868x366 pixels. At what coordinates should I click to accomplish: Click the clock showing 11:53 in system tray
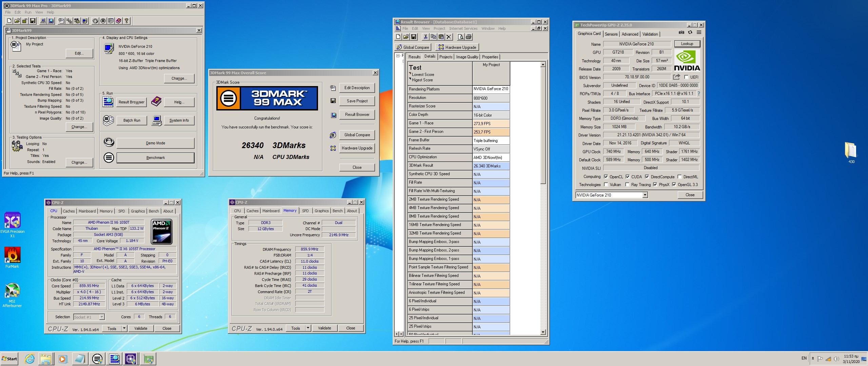[851, 359]
